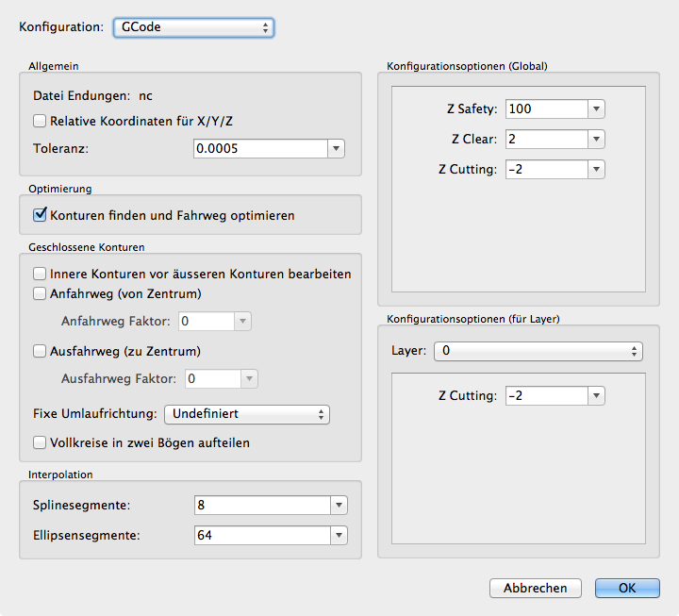Check Vollkreise in zwei Bögen aufteilen

point(40,442)
